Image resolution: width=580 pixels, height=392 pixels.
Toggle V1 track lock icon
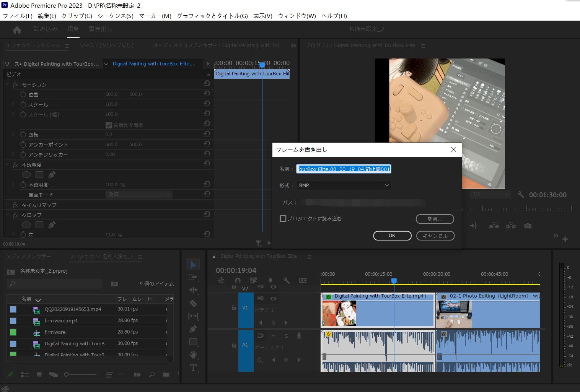[x=234, y=307]
